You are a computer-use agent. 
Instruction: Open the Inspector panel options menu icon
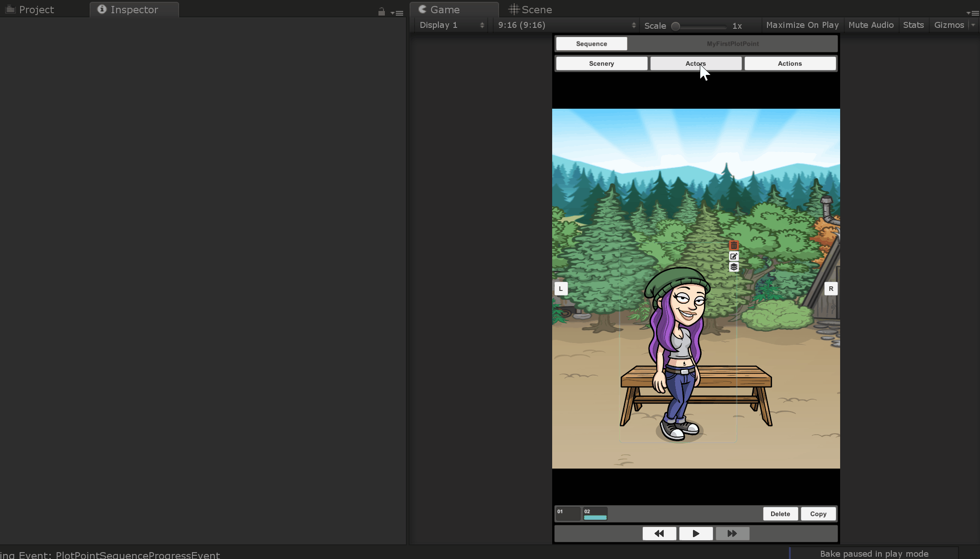397,13
